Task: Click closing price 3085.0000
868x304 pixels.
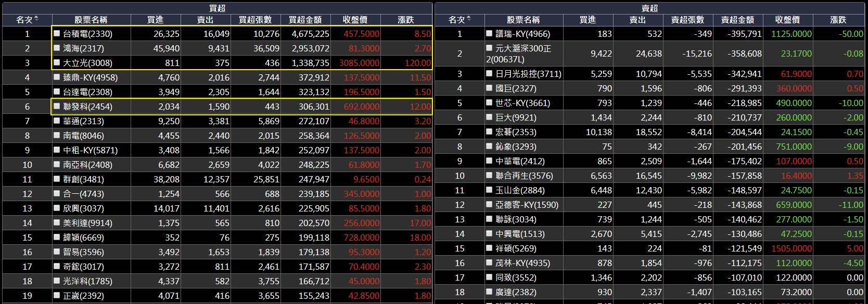Action: tap(359, 63)
